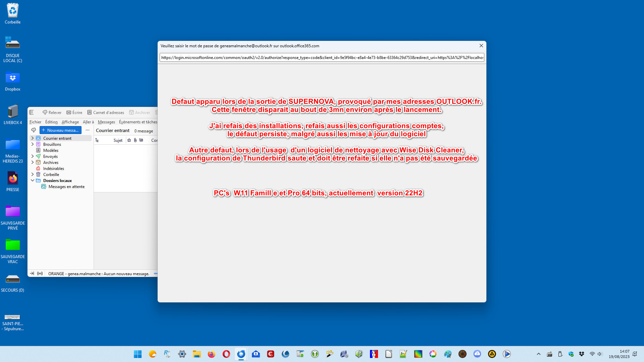
Task: Click the Courrier entrant message list heading
Action: 113,131
